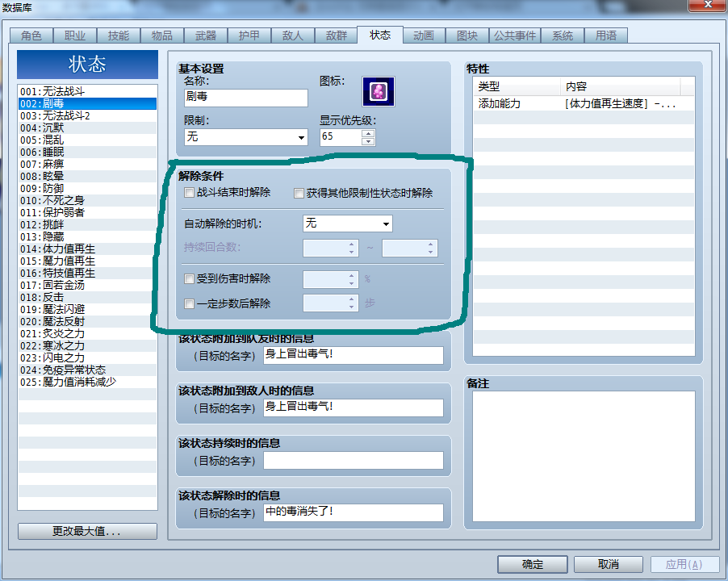Click the 备注 notes text area
Image resolution: width=728 pixels, height=581 pixels.
(x=584, y=456)
